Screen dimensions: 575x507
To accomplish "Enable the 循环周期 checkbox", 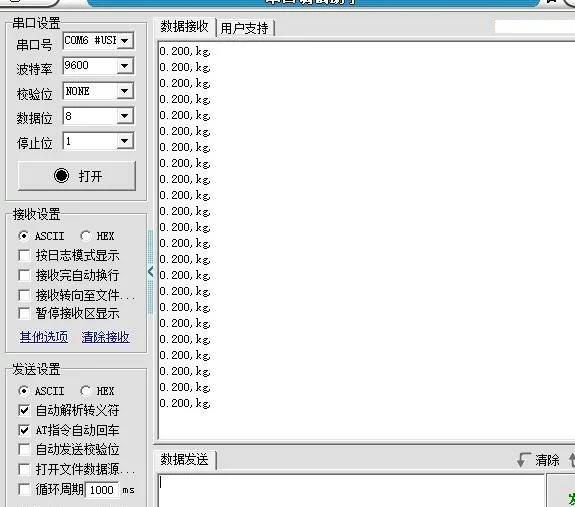I will tap(24, 489).
